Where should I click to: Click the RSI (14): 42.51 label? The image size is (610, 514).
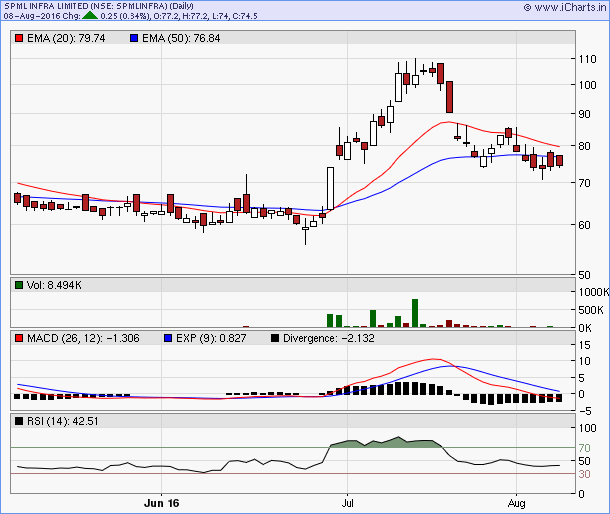(63, 421)
